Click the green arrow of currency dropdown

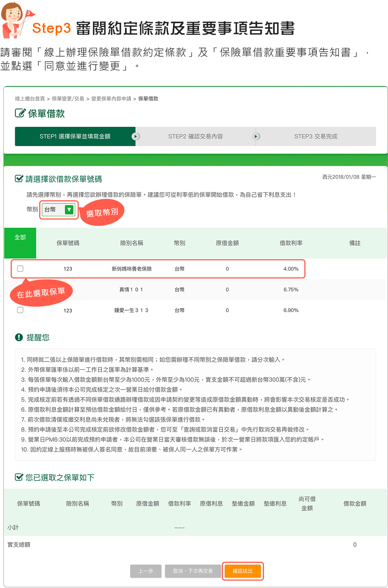tap(69, 209)
